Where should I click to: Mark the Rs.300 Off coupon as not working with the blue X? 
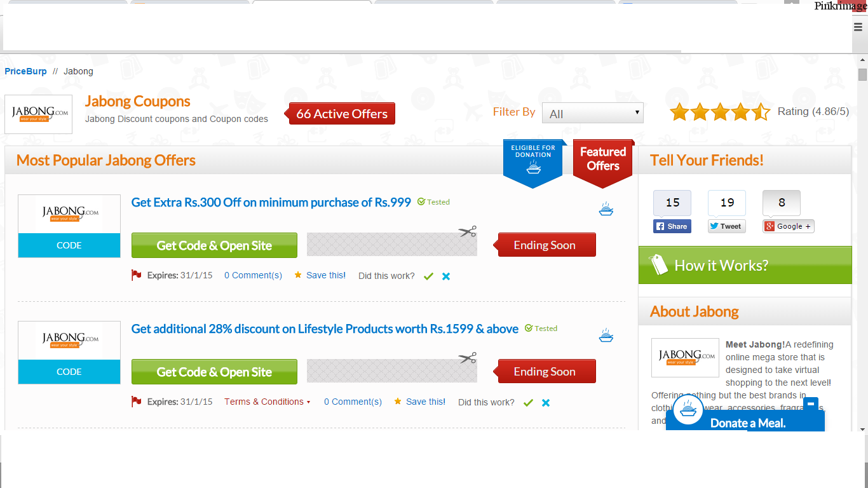(446, 276)
